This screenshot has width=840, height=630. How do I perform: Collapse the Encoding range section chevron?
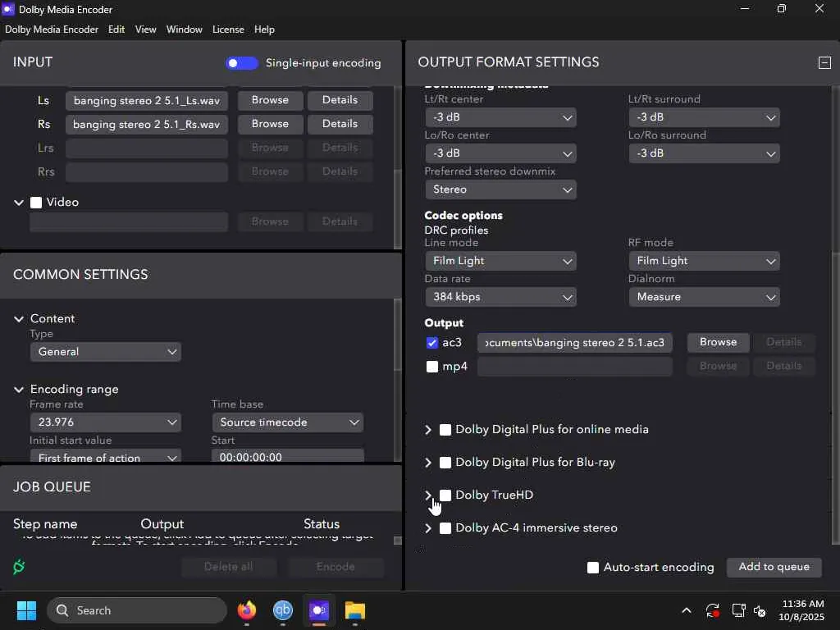coord(19,390)
